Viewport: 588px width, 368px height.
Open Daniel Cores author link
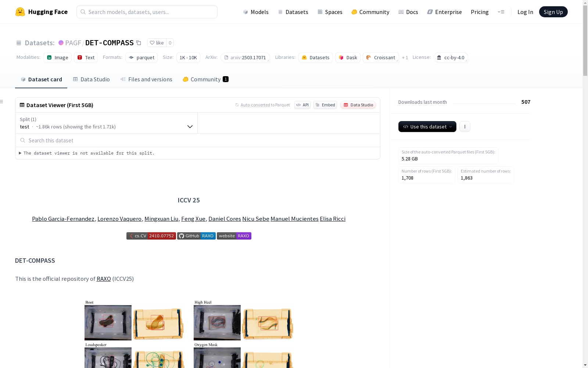coord(225,219)
